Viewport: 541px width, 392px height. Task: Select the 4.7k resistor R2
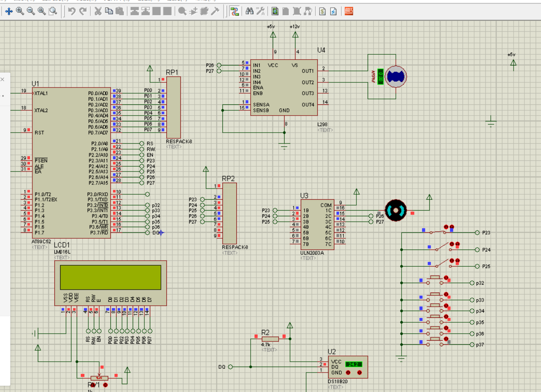coord(270,339)
